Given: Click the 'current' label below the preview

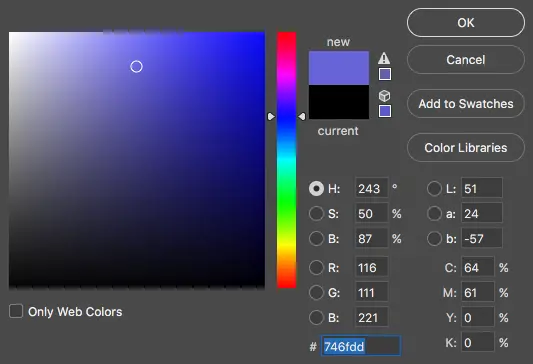Looking at the screenshot, I should click(338, 131).
